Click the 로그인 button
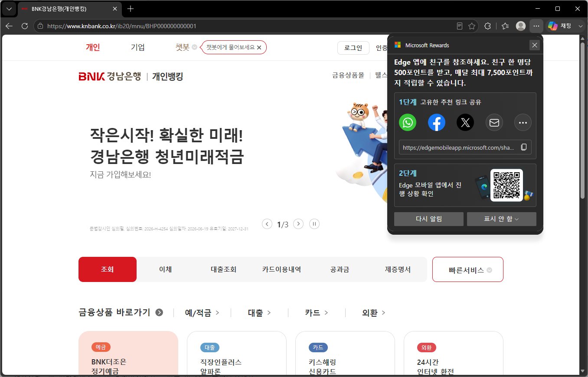The width and height of the screenshot is (588, 377). pyautogui.click(x=353, y=48)
